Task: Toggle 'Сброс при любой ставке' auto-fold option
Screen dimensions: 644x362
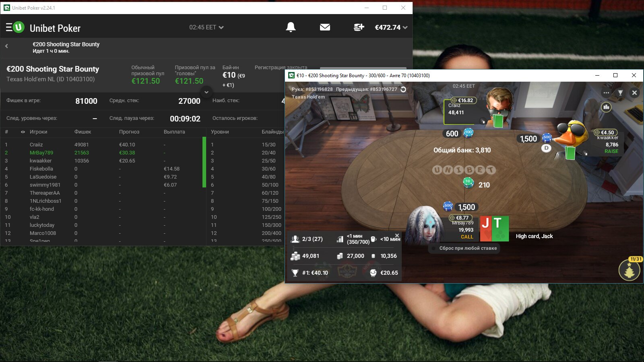Action: (x=463, y=248)
